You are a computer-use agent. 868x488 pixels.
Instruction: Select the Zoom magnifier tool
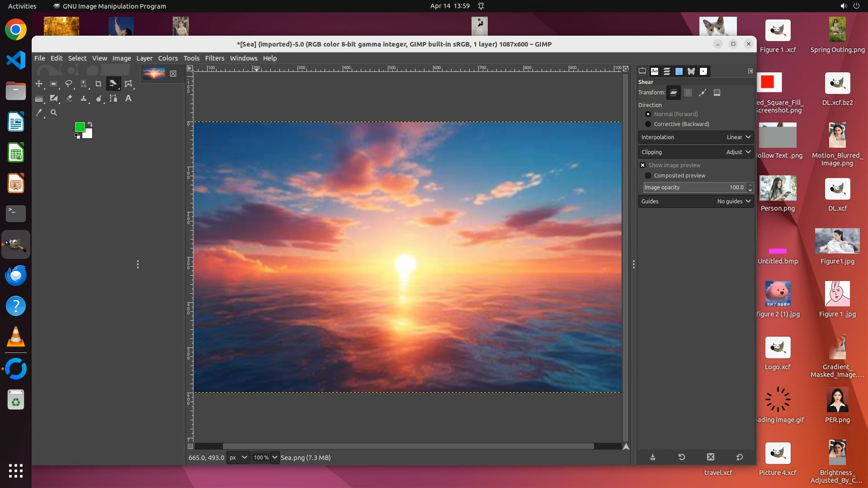click(54, 113)
